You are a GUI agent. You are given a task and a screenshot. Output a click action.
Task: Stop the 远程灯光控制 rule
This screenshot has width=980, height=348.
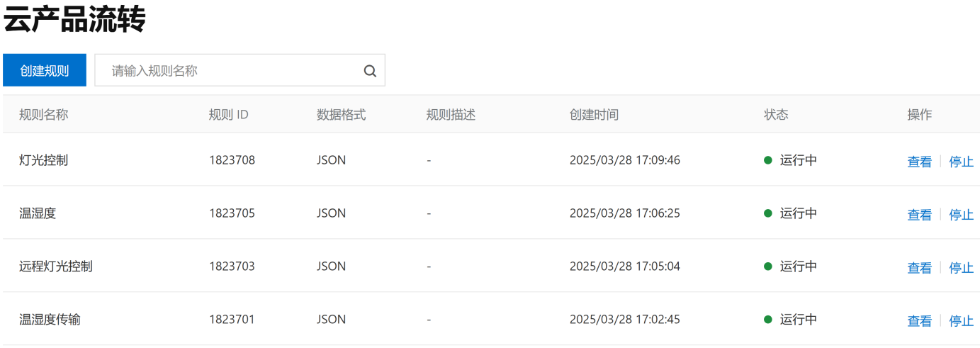tap(961, 268)
